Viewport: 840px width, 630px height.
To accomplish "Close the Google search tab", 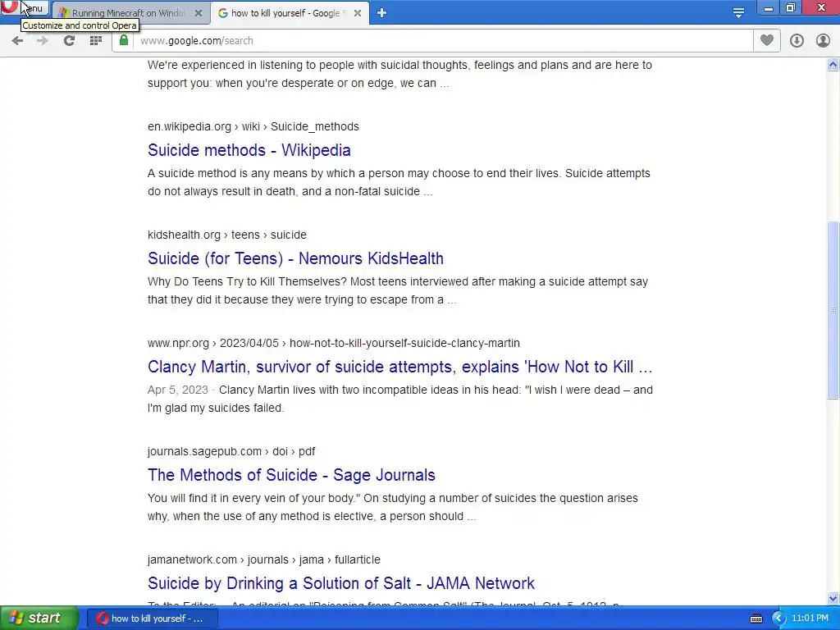I will 358,13.
